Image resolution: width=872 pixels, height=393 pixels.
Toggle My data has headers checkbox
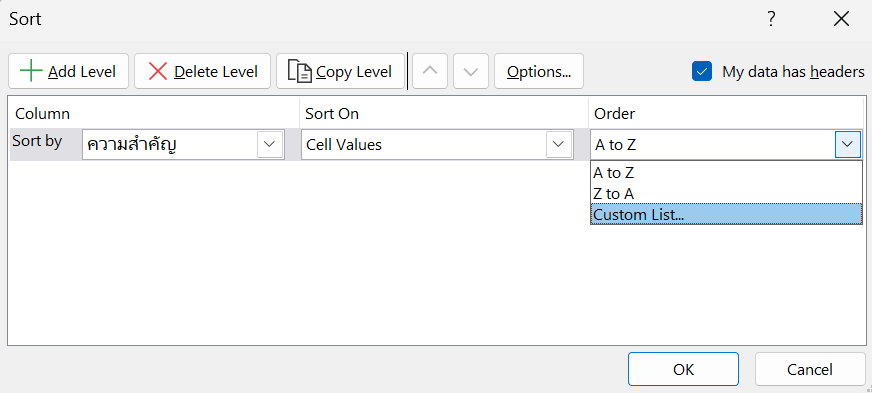tap(702, 71)
